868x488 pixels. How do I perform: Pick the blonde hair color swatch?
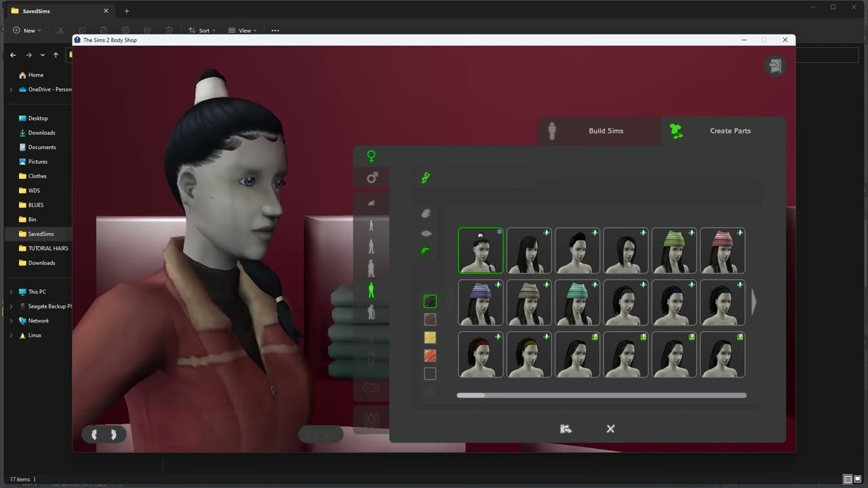point(430,338)
